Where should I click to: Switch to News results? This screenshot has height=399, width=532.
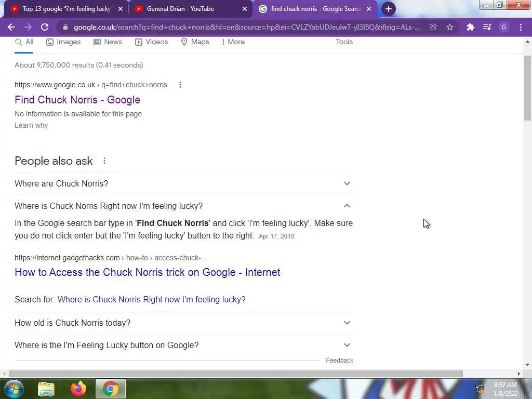(108, 42)
